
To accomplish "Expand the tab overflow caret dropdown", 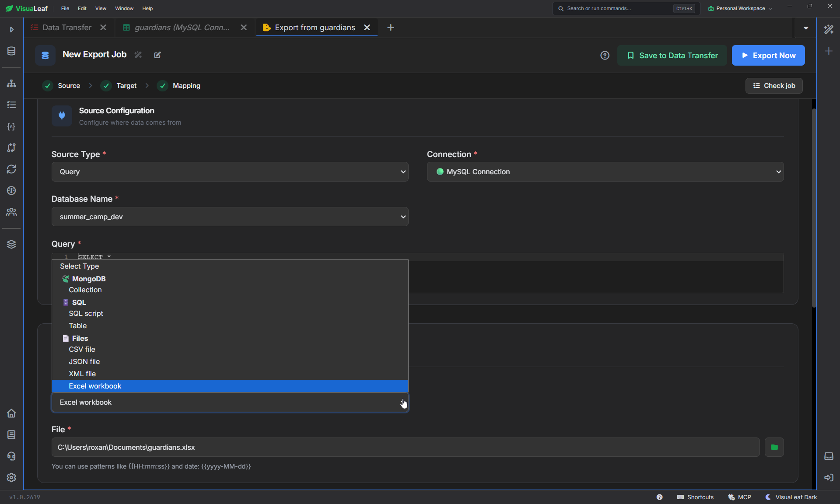I will pyautogui.click(x=805, y=28).
